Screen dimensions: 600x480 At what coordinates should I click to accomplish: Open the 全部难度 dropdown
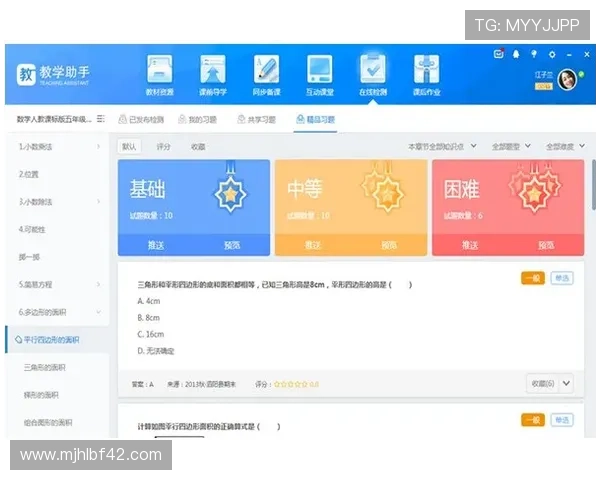pyautogui.click(x=565, y=146)
